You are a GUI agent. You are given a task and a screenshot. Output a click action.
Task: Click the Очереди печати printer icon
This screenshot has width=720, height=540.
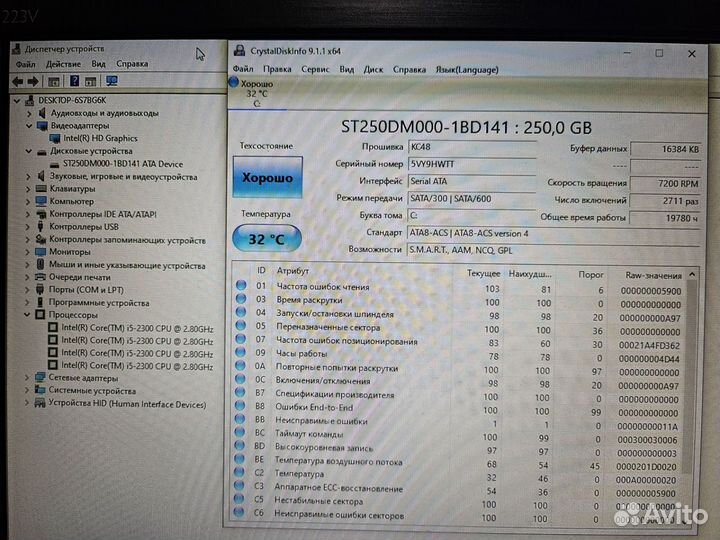[x=40, y=277]
